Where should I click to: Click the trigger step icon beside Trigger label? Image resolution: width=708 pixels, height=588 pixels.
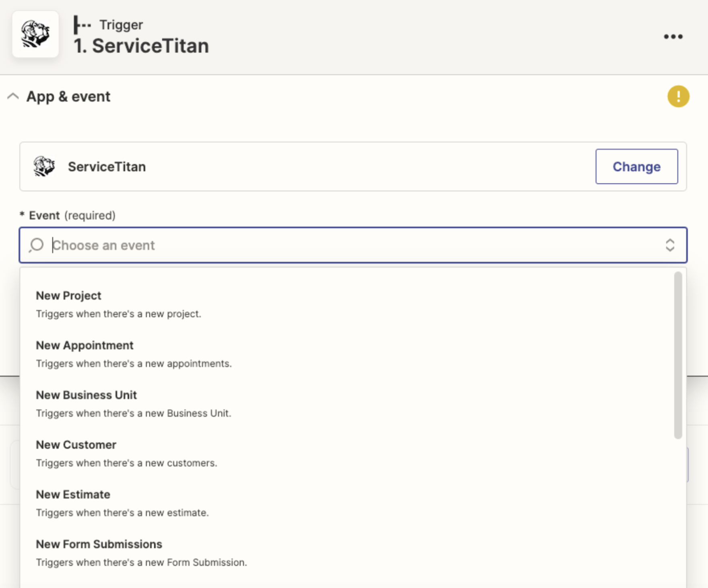coord(82,25)
